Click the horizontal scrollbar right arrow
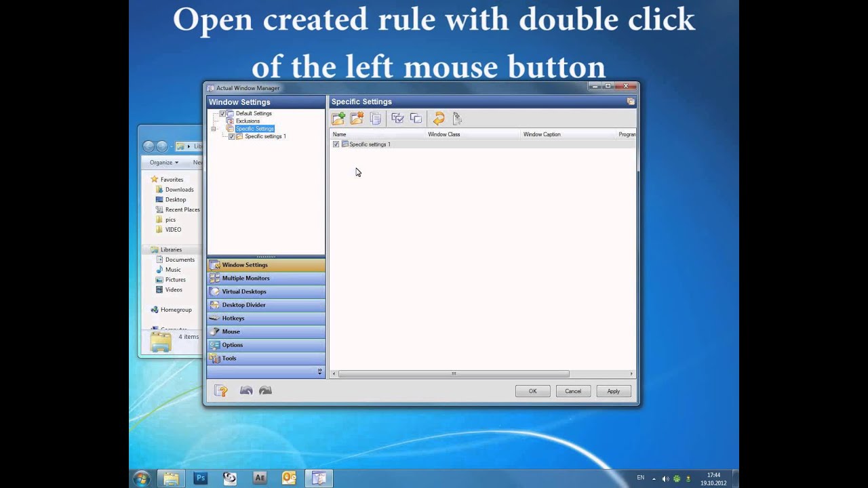This screenshot has height=488, width=868. [631, 373]
